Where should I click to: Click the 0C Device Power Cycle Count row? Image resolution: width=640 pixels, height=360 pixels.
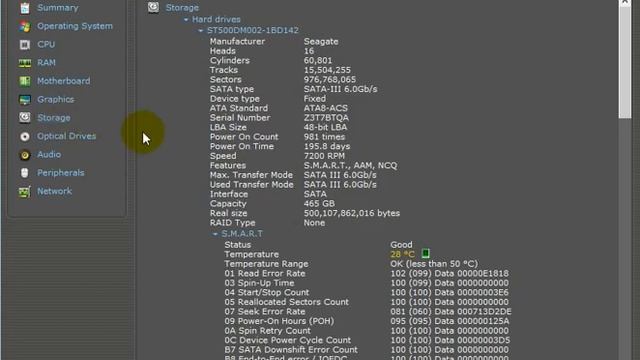[x=367, y=340]
